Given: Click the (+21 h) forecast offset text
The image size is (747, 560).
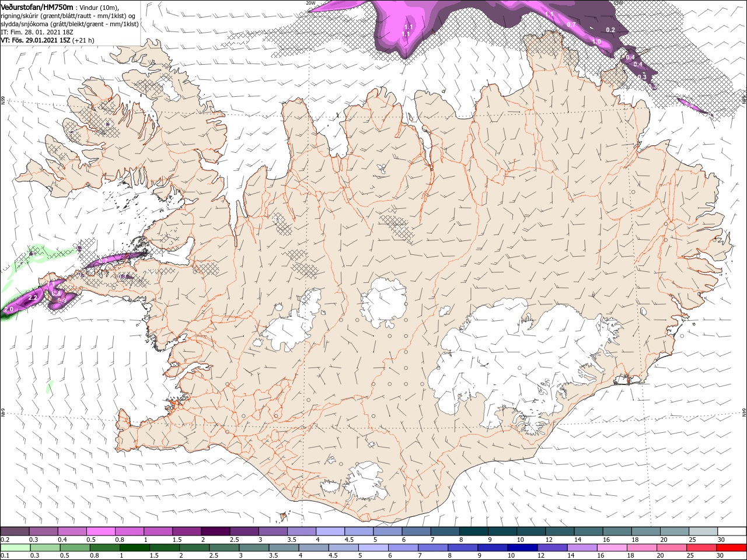Looking at the screenshot, I should pyautogui.click(x=83, y=40).
